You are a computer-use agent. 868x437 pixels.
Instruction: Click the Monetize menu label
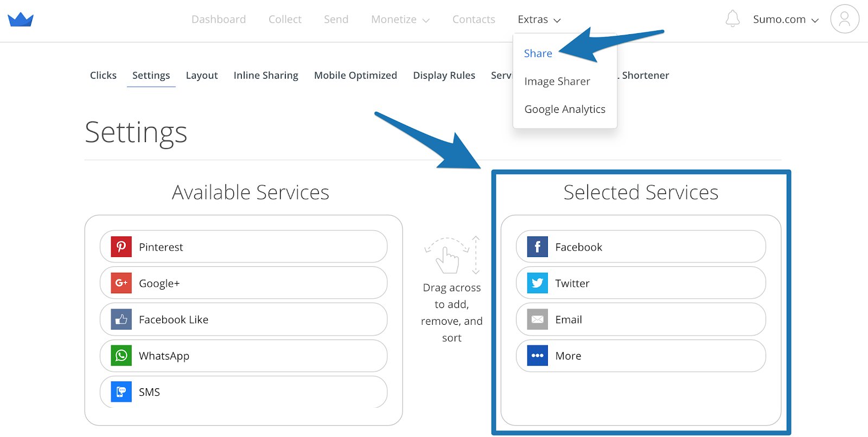(x=394, y=20)
